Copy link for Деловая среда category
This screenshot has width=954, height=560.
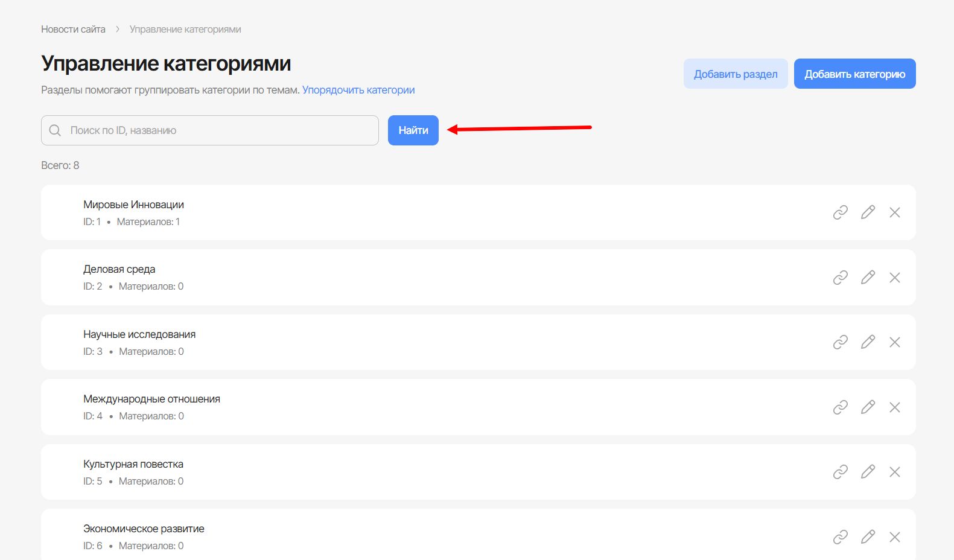coord(841,278)
